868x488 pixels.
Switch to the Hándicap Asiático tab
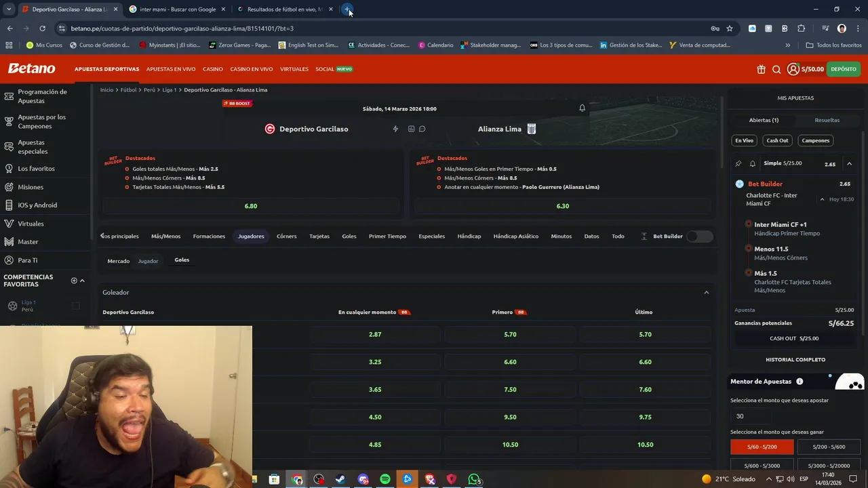click(x=516, y=236)
